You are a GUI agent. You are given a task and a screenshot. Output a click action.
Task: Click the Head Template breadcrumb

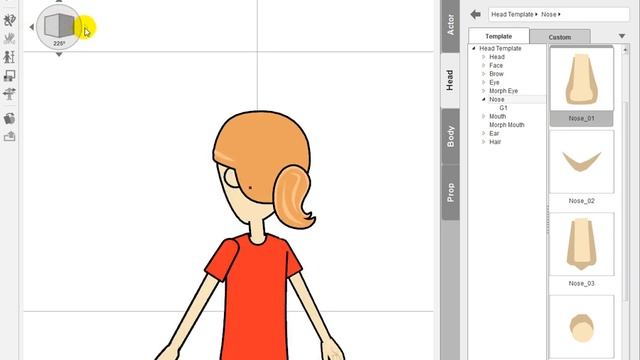click(x=512, y=14)
